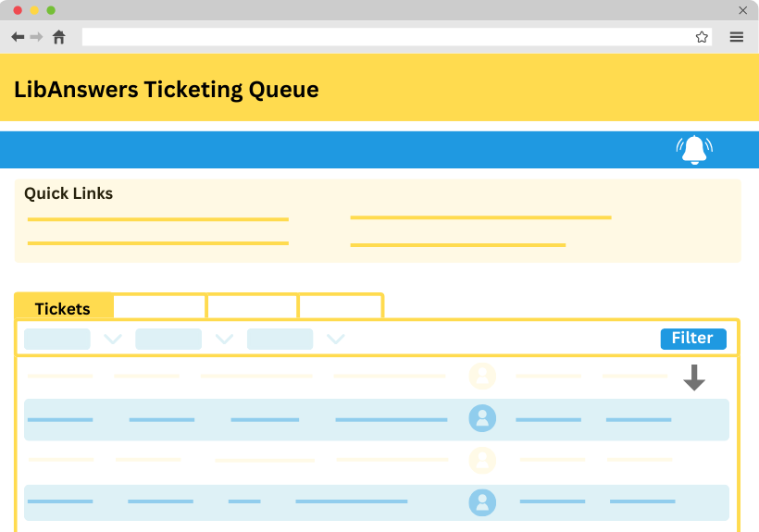Click user avatar in second ticket row
The width and height of the screenshot is (759, 532).
point(482,419)
